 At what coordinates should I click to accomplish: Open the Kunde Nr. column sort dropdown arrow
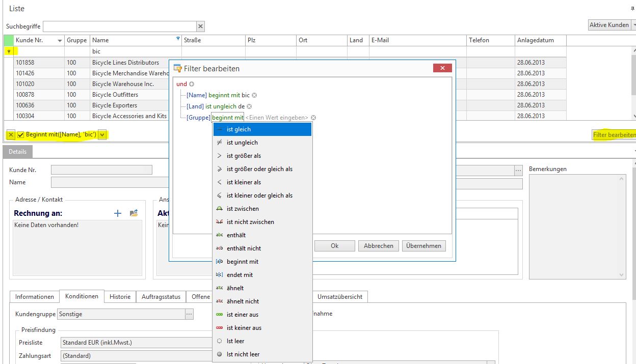[x=60, y=41]
